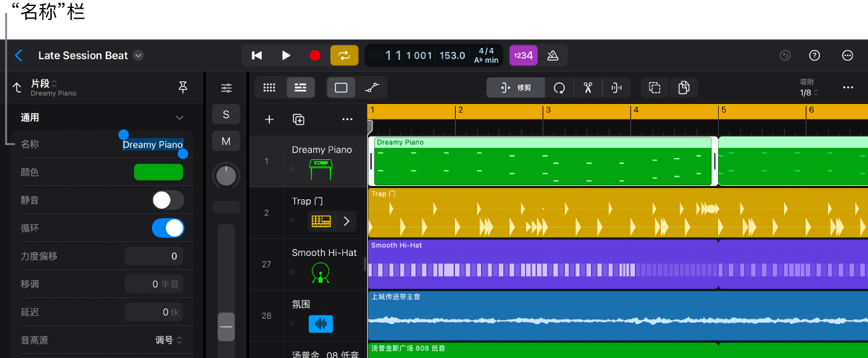Click the channel strip volume fader
This screenshot has height=358, width=868.
(226, 327)
